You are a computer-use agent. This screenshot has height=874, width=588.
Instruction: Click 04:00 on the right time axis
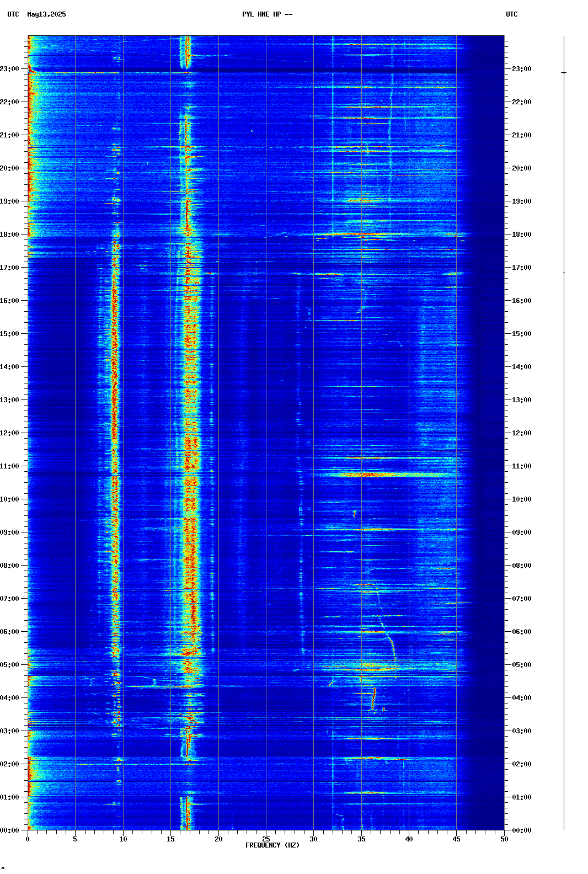pyautogui.click(x=522, y=698)
